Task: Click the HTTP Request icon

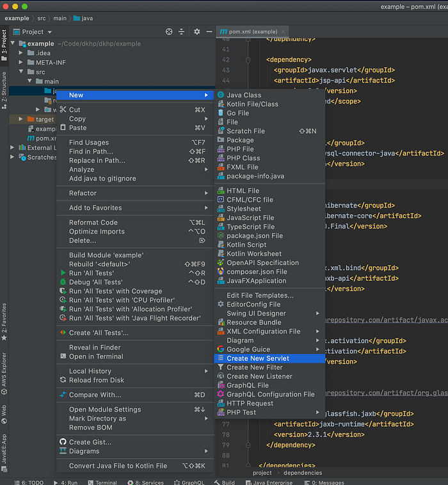Action: [221, 403]
